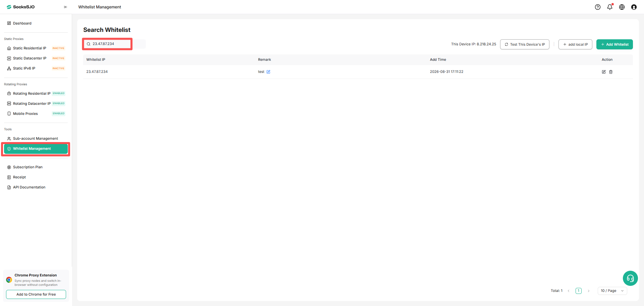The image size is (644, 306).
Task: Click the Add Whitelist button
Action: pyautogui.click(x=614, y=44)
